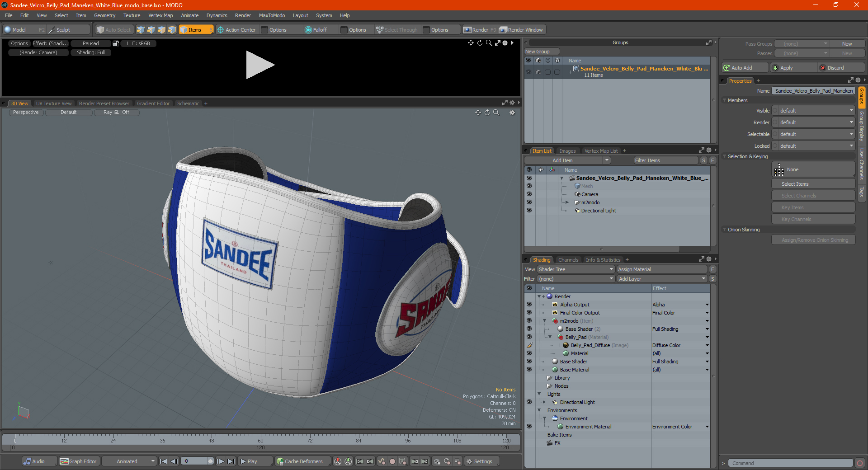The image size is (868, 470).
Task: Maximize the Groups panel
Action: point(708,42)
